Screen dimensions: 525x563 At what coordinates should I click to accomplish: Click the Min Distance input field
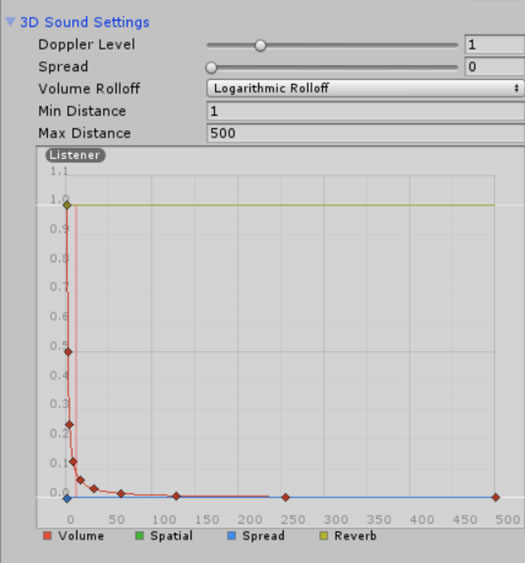366,111
